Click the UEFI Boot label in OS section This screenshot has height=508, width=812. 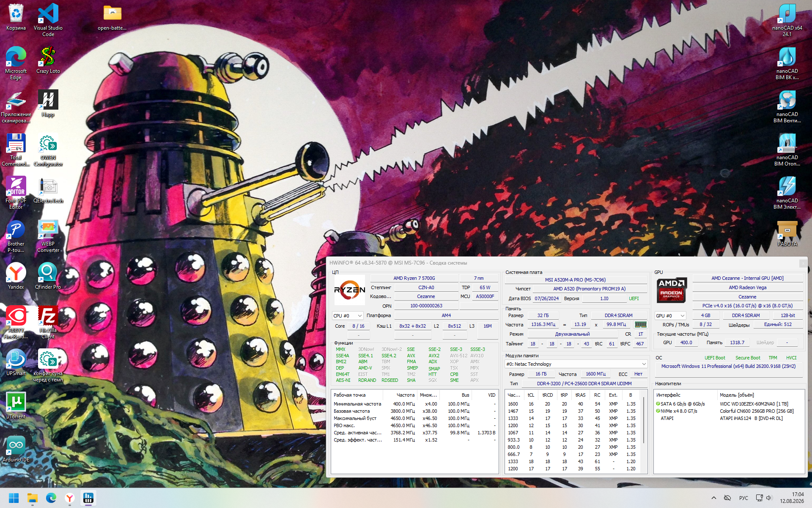[x=715, y=358]
